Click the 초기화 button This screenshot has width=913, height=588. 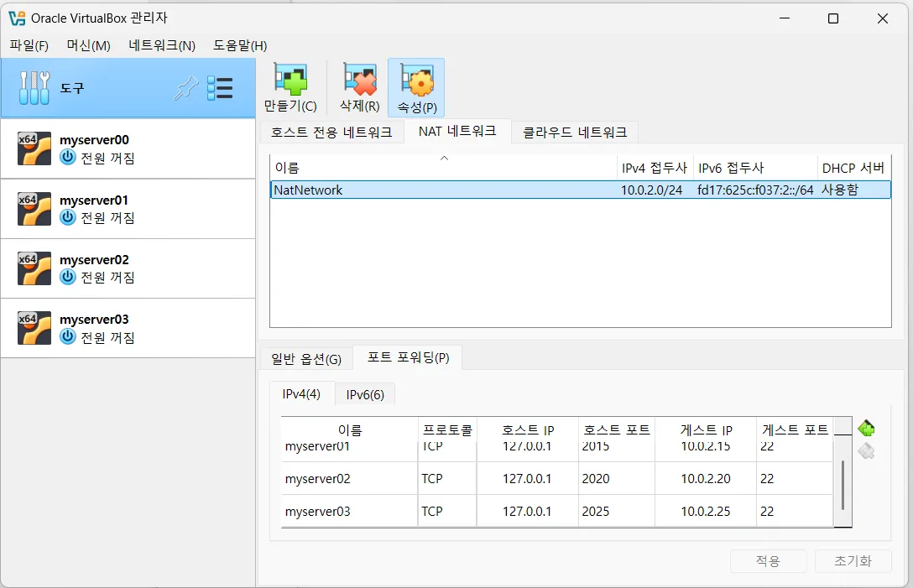pyautogui.click(x=853, y=560)
